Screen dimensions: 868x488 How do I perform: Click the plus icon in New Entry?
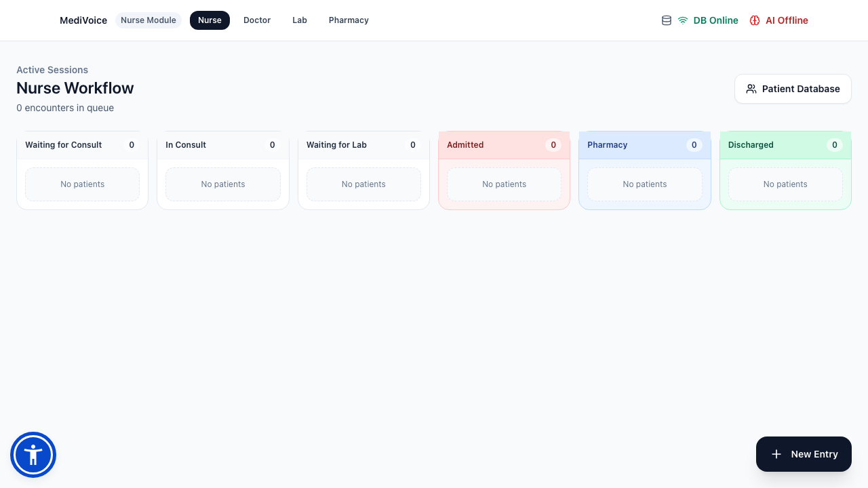point(776,454)
